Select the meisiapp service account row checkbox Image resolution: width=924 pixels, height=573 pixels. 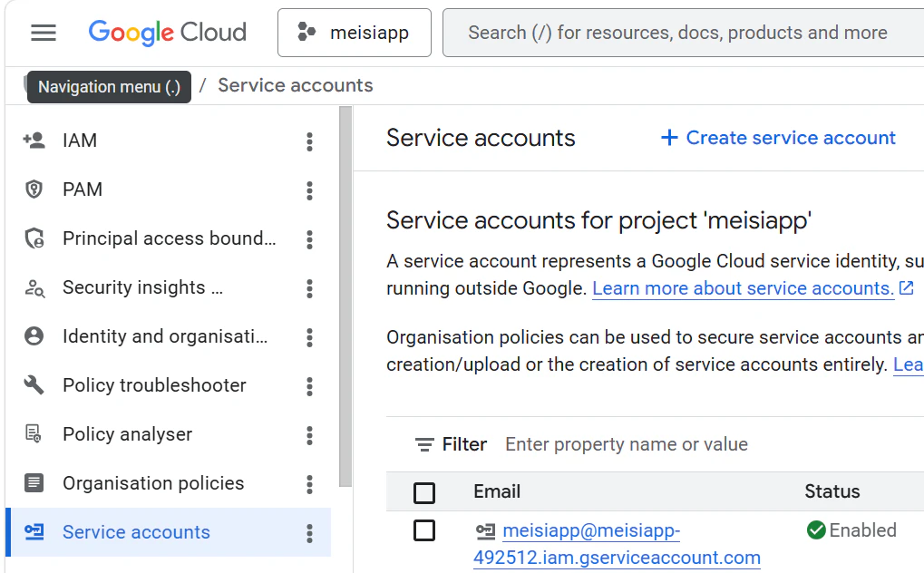(424, 530)
